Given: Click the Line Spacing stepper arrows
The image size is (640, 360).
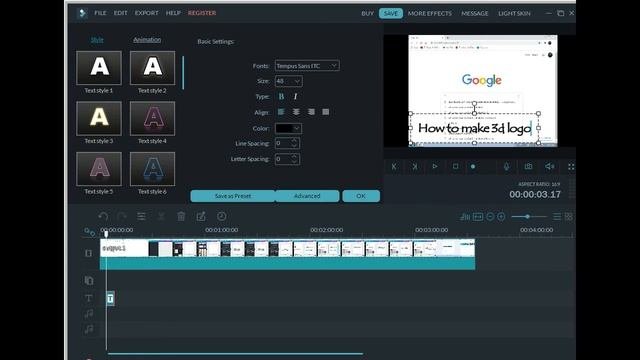Looking at the screenshot, I should tap(295, 143).
